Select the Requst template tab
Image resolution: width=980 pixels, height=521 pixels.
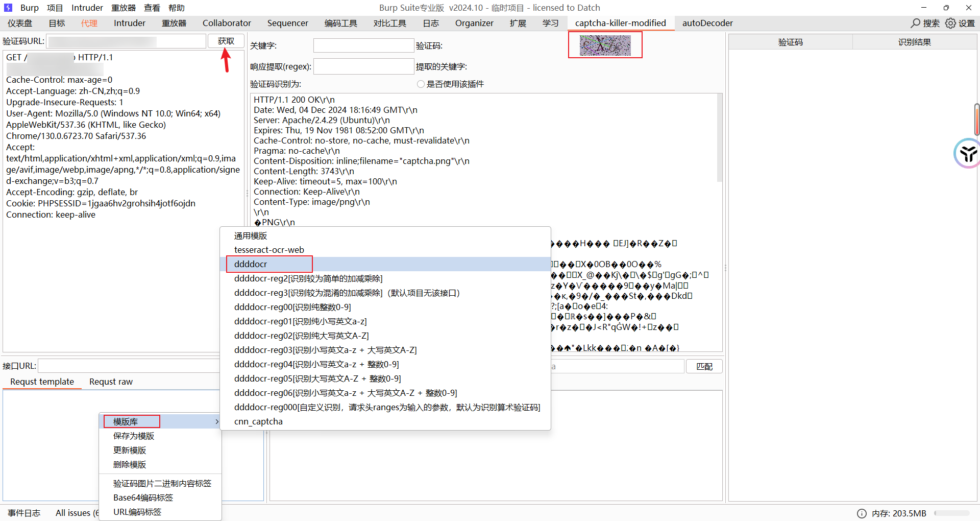click(x=42, y=382)
